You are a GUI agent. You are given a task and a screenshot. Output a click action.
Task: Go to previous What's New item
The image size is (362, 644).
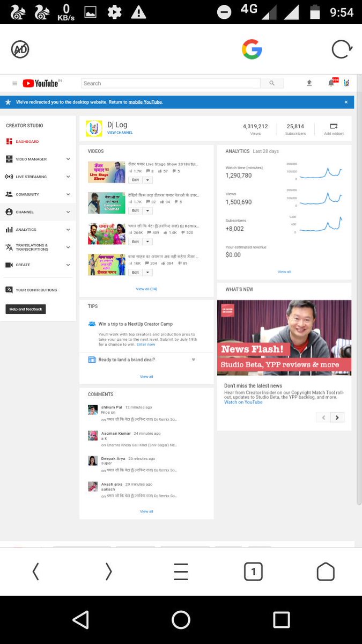click(323, 417)
